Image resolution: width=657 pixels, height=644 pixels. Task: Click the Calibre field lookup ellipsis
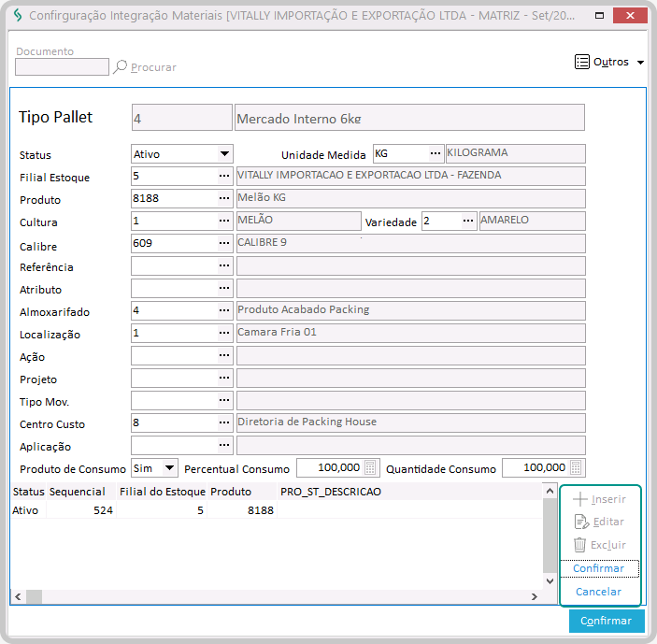click(x=224, y=243)
